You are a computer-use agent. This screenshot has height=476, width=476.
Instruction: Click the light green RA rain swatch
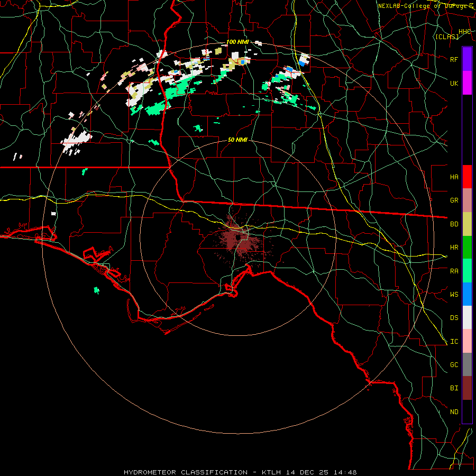[x=467, y=271]
